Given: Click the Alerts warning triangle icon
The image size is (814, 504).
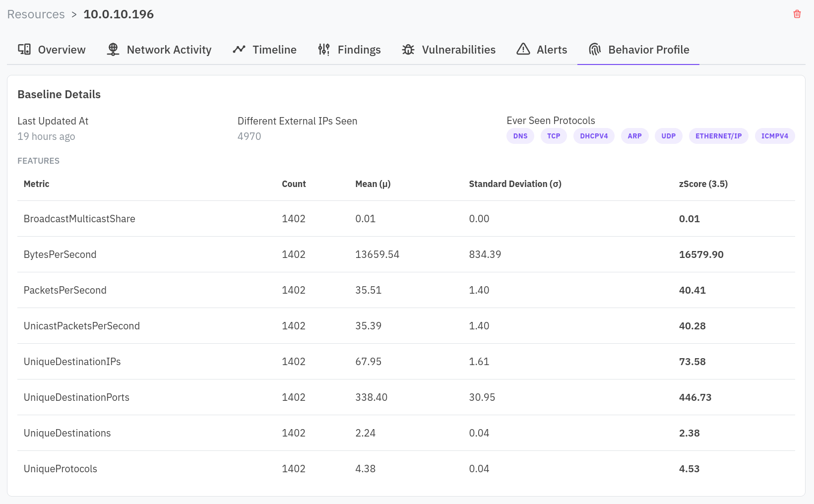Looking at the screenshot, I should [523, 49].
